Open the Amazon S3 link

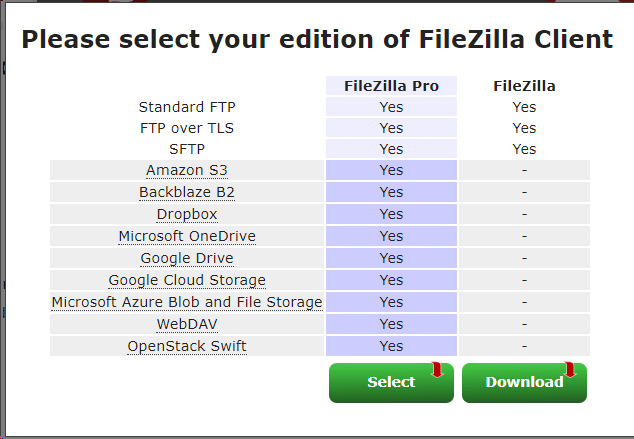coord(187,170)
